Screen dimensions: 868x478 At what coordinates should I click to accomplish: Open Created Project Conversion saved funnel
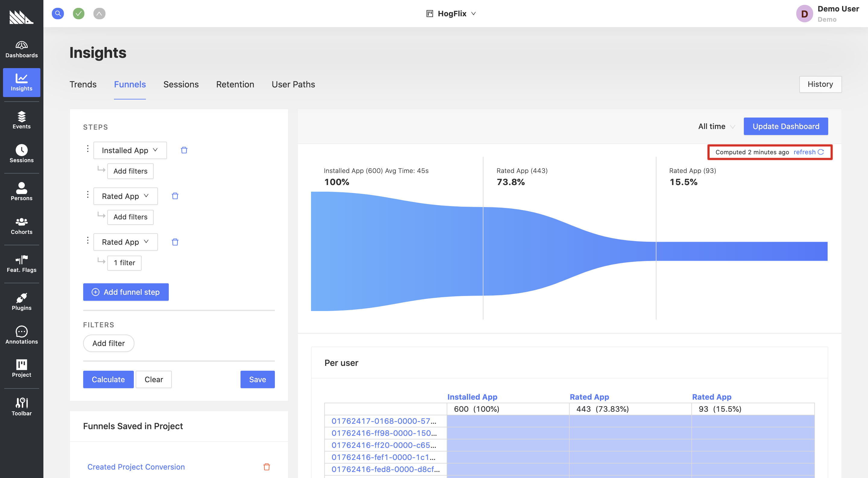point(136,467)
